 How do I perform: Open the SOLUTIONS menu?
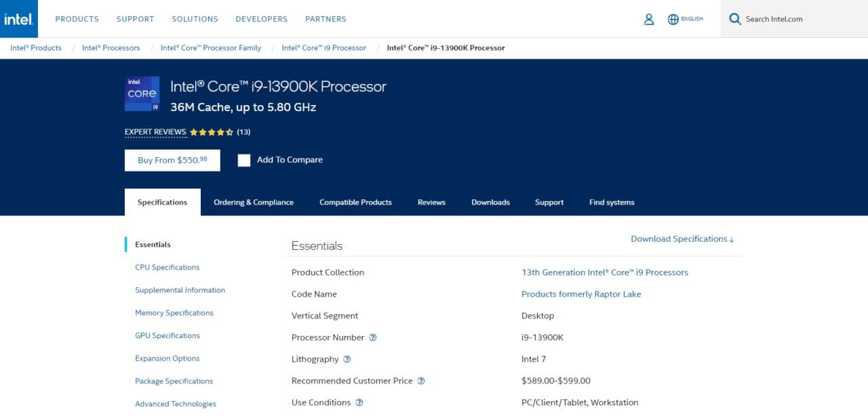195,19
